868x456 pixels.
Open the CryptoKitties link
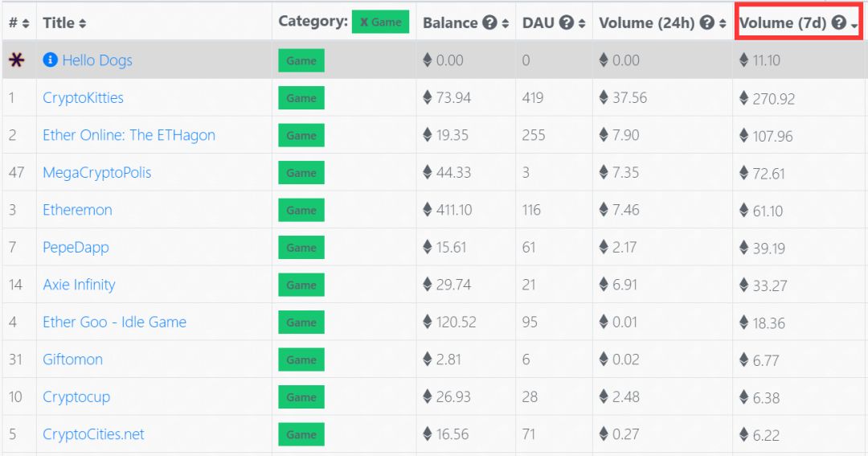[x=83, y=97]
